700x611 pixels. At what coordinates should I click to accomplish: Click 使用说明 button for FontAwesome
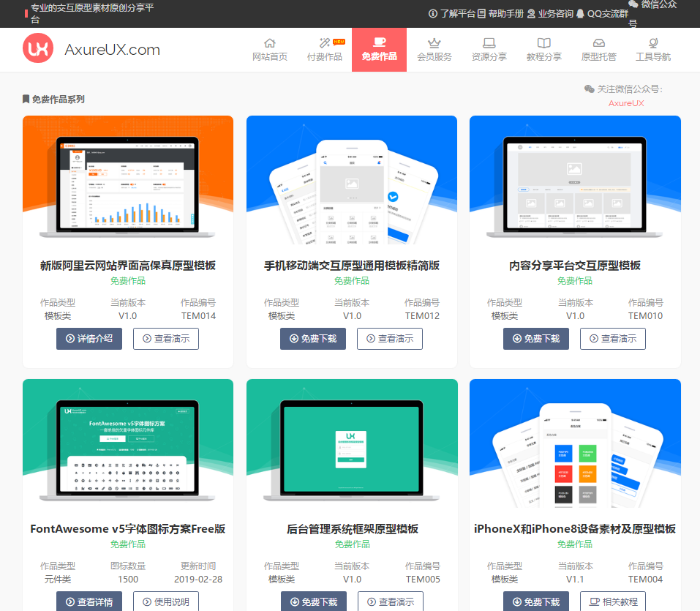pyautogui.click(x=166, y=601)
